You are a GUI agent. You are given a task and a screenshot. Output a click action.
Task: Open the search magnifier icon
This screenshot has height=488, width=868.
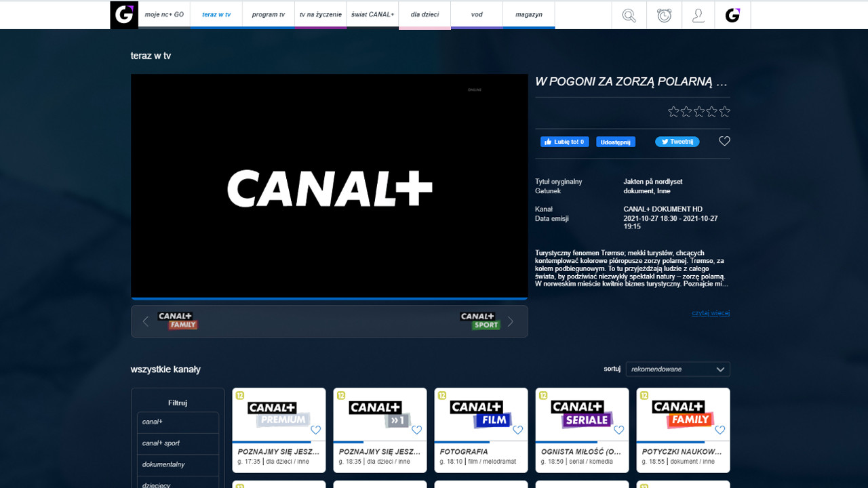[x=629, y=15]
